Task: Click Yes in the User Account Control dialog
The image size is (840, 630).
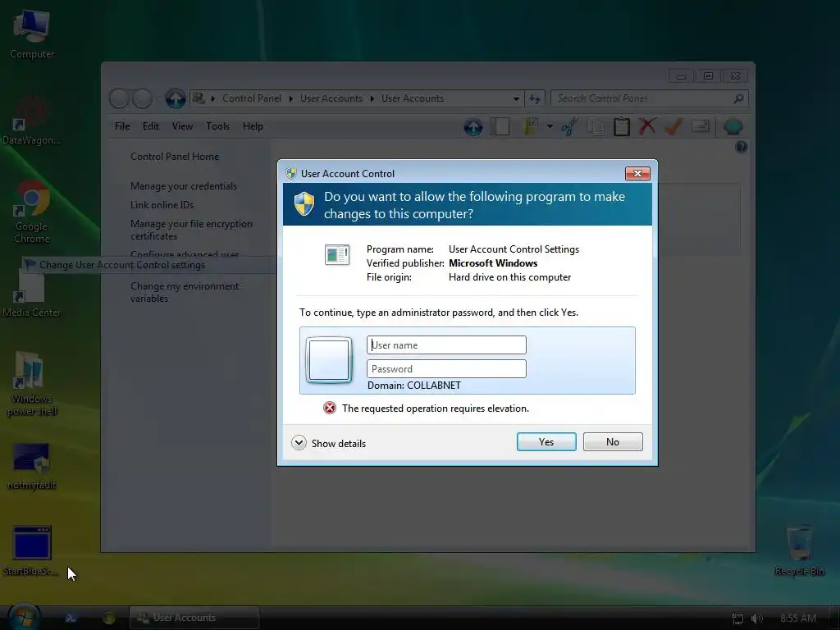Action: pos(546,442)
